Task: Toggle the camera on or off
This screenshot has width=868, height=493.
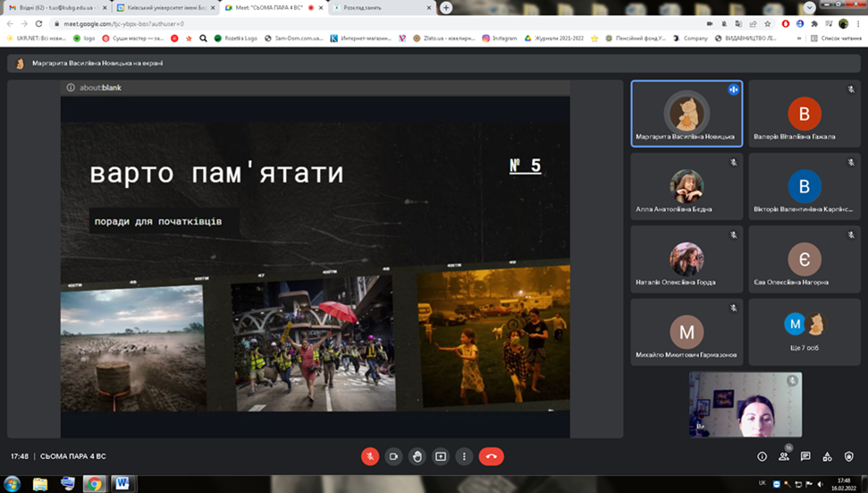Action: coord(393,456)
